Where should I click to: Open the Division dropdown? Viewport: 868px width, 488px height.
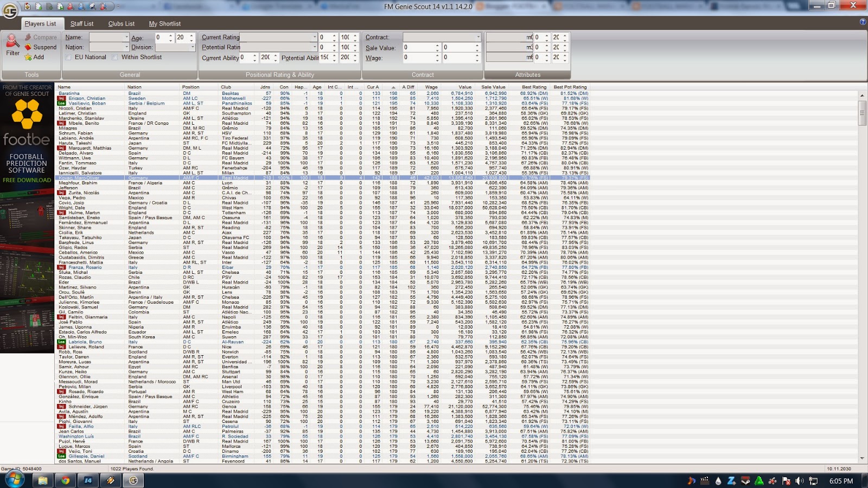192,47
